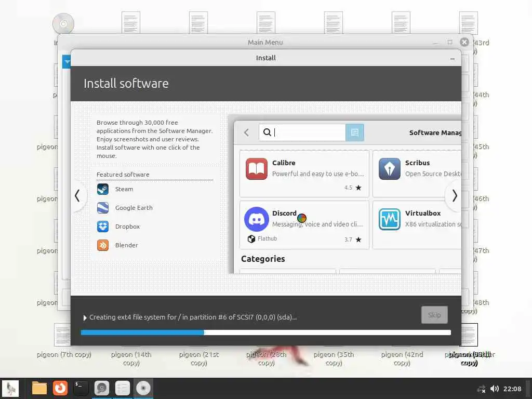The image size is (532, 399).
Task: Open the Files folder in taskbar
Action: pos(39,388)
